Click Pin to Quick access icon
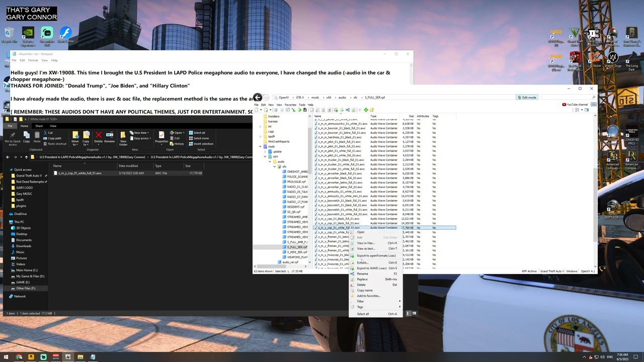Image resolution: width=644 pixels, height=362 pixels. (13, 137)
